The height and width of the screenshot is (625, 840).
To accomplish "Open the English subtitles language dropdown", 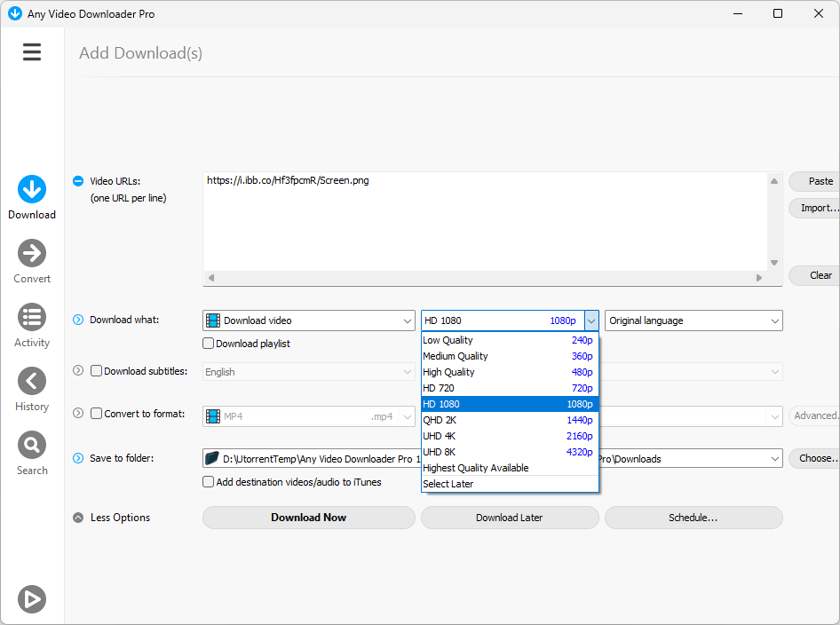I will click(309, 372).
